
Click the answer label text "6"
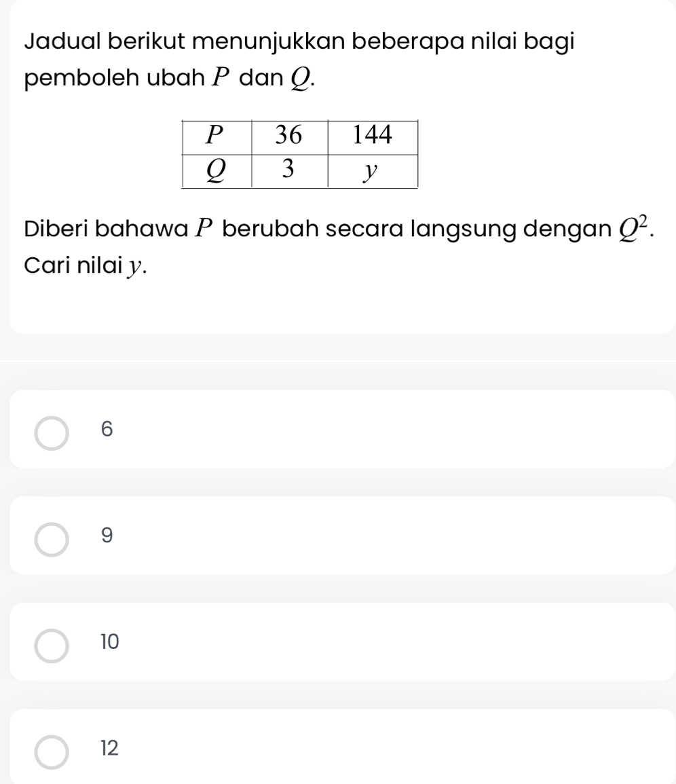tap(105, 429)
